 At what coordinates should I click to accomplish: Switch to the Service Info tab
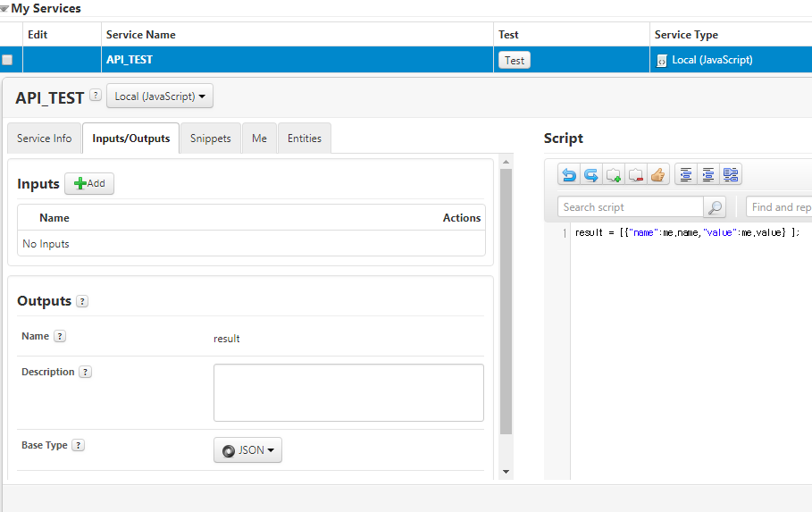(45, 138)
